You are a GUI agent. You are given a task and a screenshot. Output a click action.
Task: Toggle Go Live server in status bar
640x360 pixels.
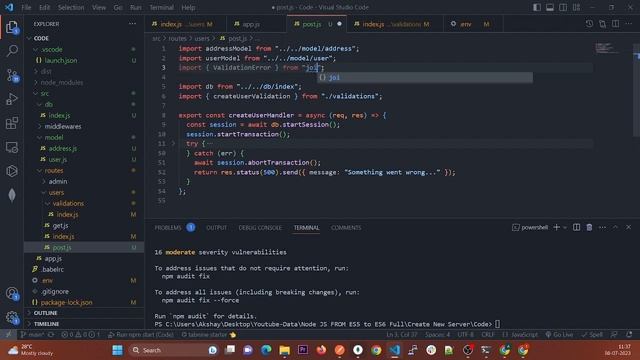pyautogui.click(x=560, y=335)
